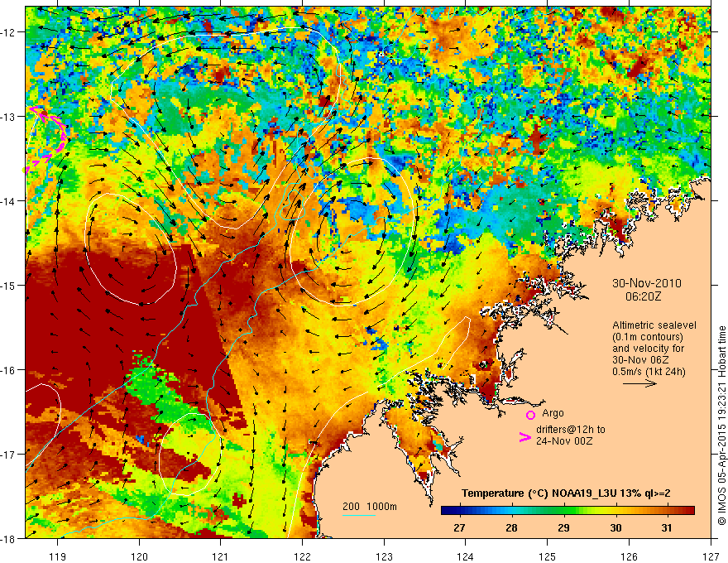Click the Argo legend label

[553, 413]
